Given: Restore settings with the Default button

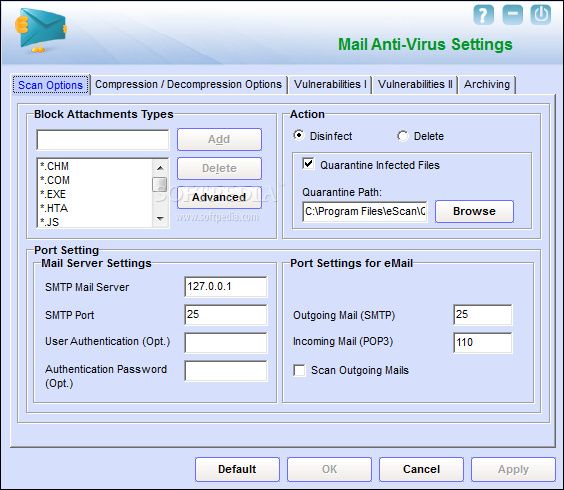Looking at the screenshot, I should point(237,469).
